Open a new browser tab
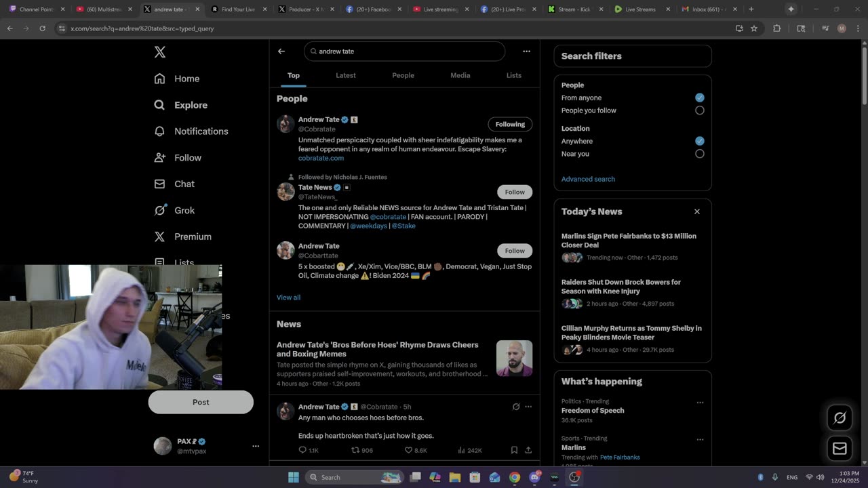 pyautogui.click(x=751, y=9)
